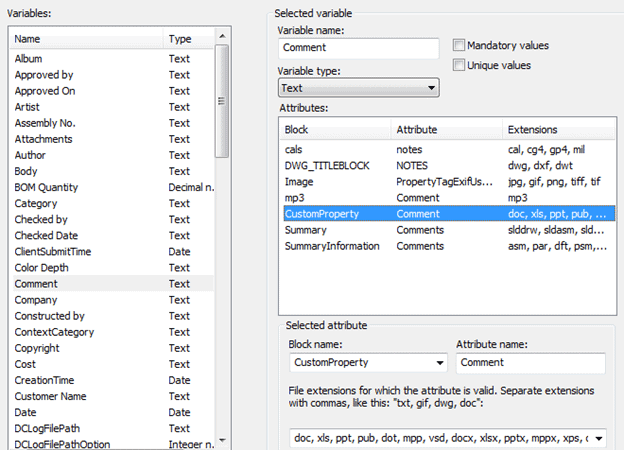Click the Attribute name text field
The image size is (625, 450).
click(529, 362)
